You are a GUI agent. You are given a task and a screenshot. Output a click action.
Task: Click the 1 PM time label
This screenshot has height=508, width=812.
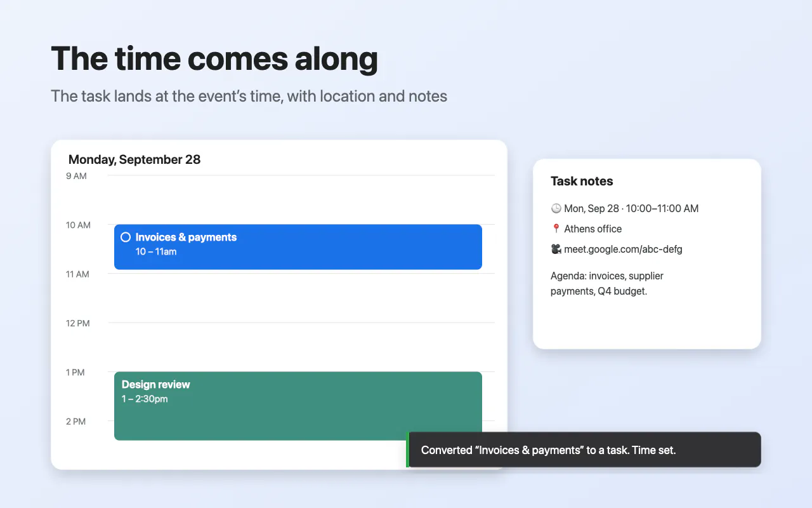point(75,373)
